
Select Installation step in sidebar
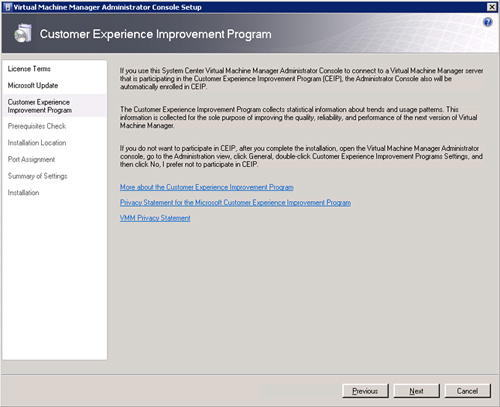point(23,193)
